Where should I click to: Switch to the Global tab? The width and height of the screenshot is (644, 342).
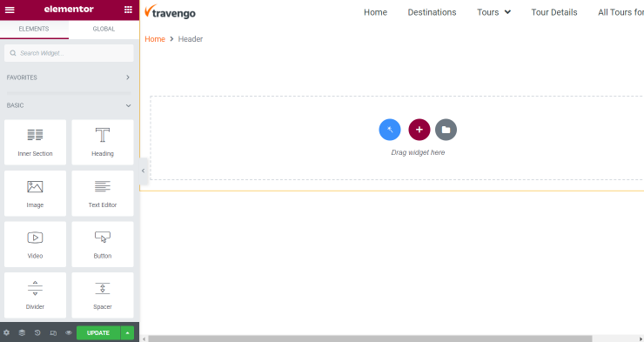point(104,29)
